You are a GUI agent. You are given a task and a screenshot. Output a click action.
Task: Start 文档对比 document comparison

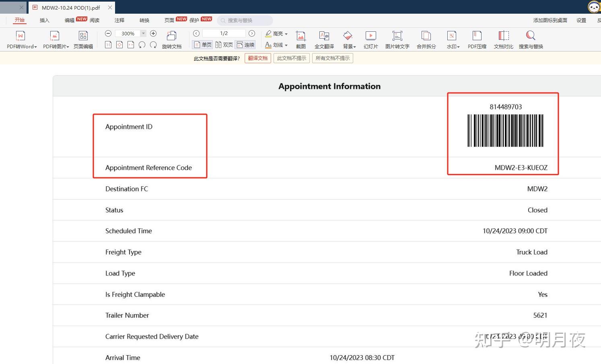pos(503,39)
